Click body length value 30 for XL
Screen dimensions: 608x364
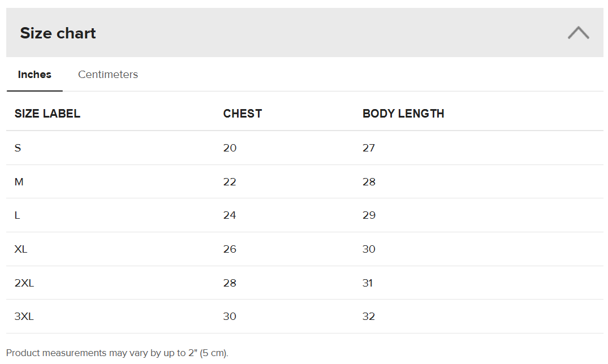[x=369, y=249]
